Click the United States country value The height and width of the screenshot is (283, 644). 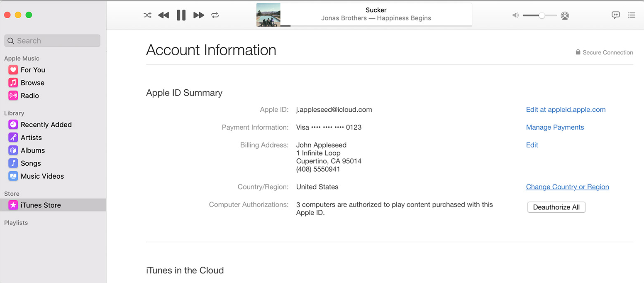tap(317, 187)
